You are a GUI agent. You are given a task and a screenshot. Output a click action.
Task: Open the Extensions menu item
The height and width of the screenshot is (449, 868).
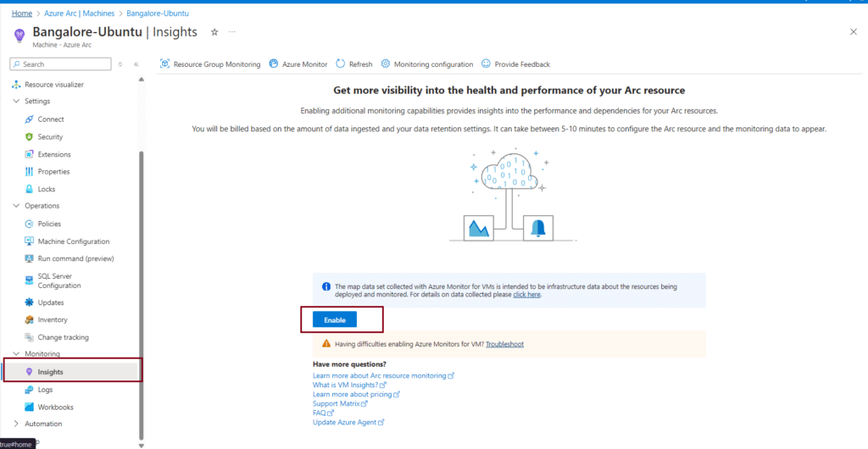pos(54,154)
